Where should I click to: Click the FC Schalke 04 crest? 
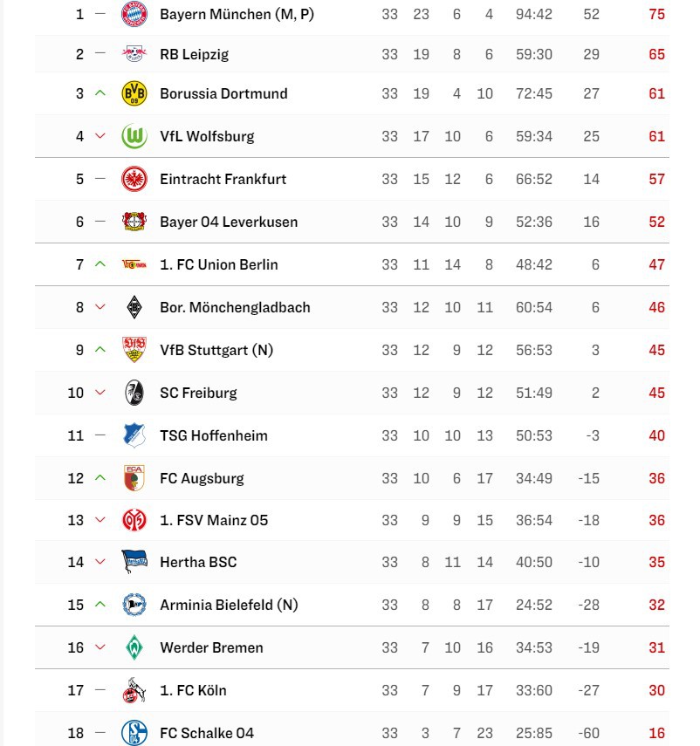(134, 733)
